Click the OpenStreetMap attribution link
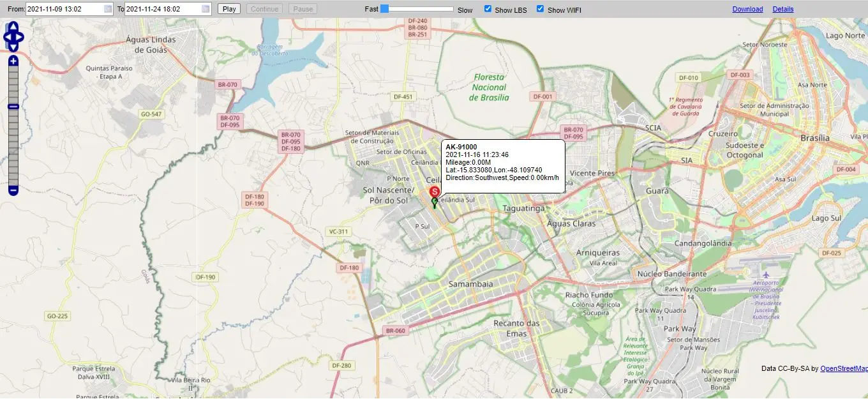This screenshot has width=868, height=399. tap(843, 368)
